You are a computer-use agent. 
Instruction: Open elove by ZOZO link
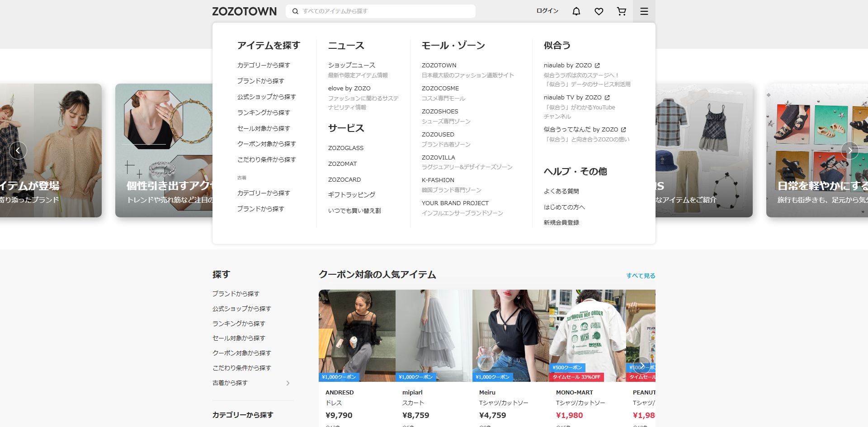pos(349,88)
